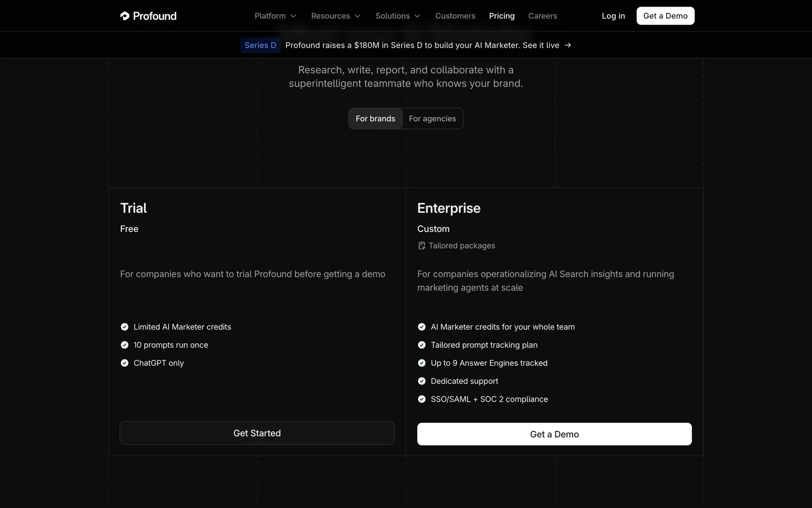Image resolution: width=812 pixels, height=508 pixels.
Task: Click checkmark beside Tailored prompt tracking plan
Action: point(421,345)
